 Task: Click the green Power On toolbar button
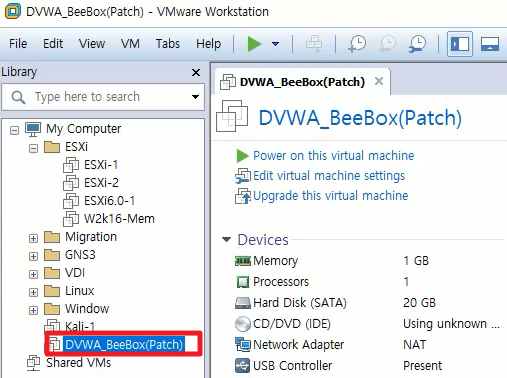coord(254,44)
